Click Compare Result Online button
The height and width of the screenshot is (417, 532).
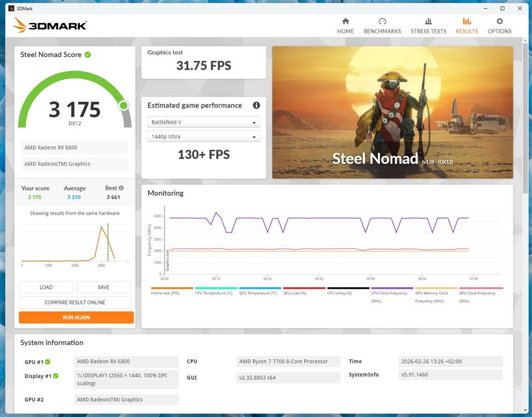75,302
